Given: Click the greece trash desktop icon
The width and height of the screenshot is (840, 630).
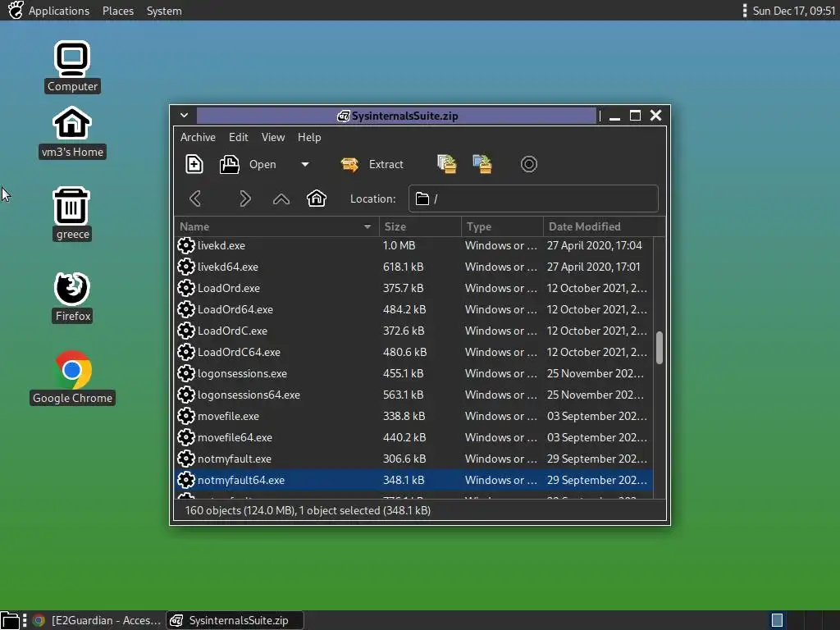Looking at the screenshot, I should [72, 214].
